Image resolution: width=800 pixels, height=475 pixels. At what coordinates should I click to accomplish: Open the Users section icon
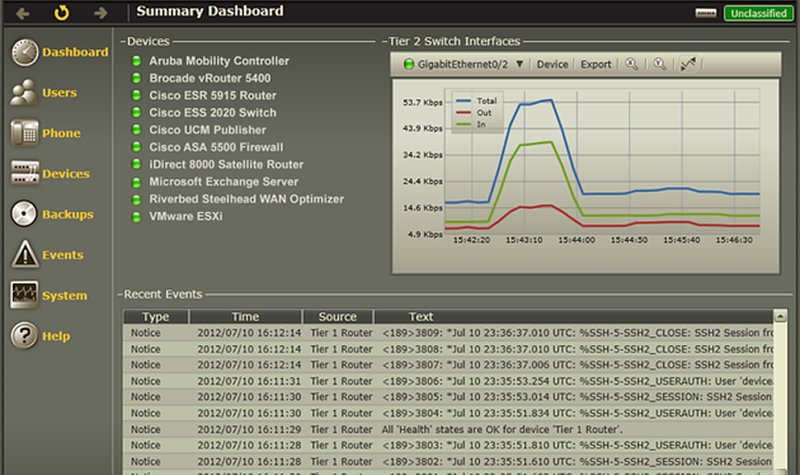click(24, 92)
